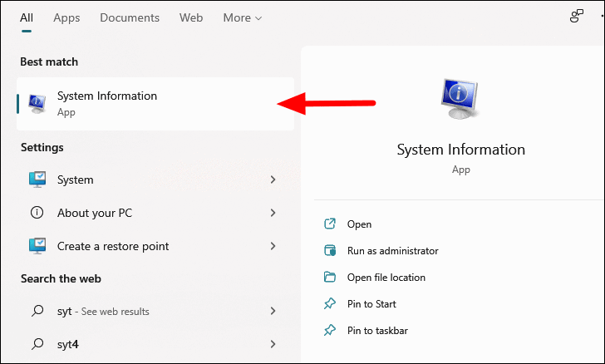This screenshot has height=364, width=605.
Task: Expand the Create a restore point chevron
Action: [273, 246]
